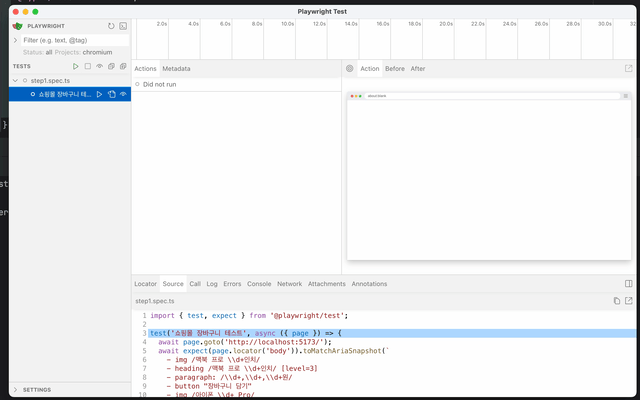The height and width of the screenshot is (400, 640).
Task: Click the Did not run entry
Action: pos(237,84)
